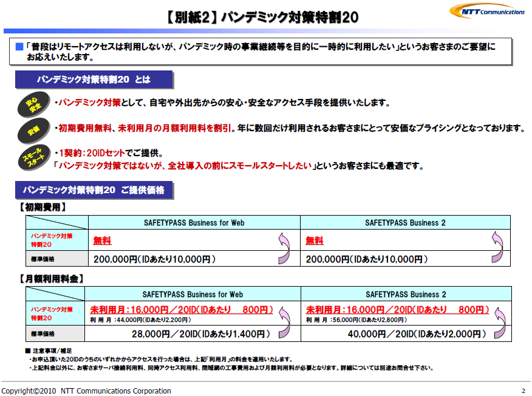Click the notes heading "■ 注意事項/補足"
532x396 pixels.
point(49,351)
